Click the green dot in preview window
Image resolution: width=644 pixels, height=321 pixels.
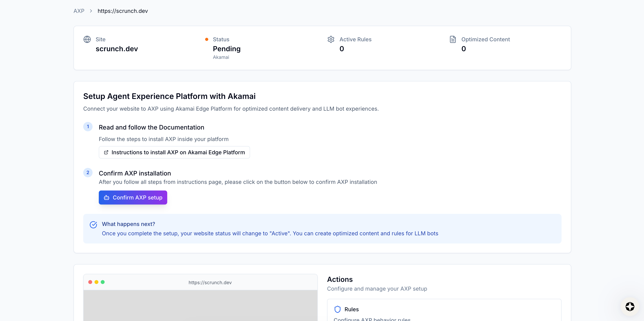point(102,282)
